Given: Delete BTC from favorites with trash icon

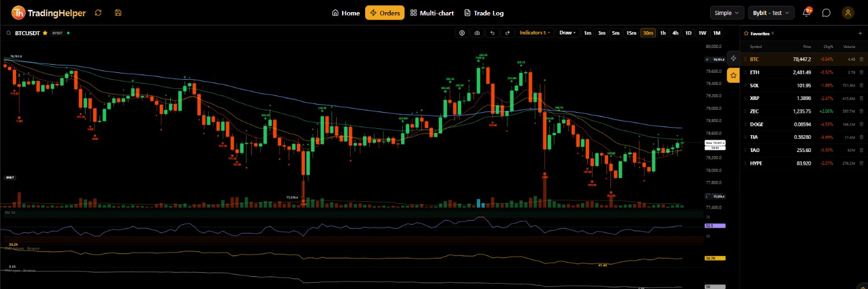Looking at the screenshot, I should [x=861, y=59].
